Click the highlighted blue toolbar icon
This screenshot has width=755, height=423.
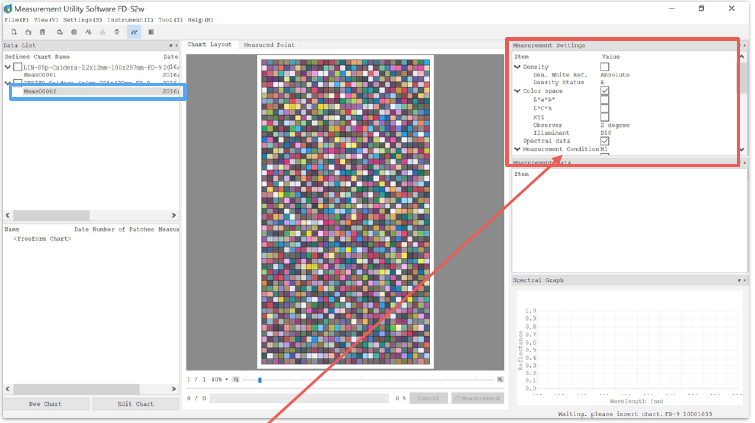coord(134,32)
